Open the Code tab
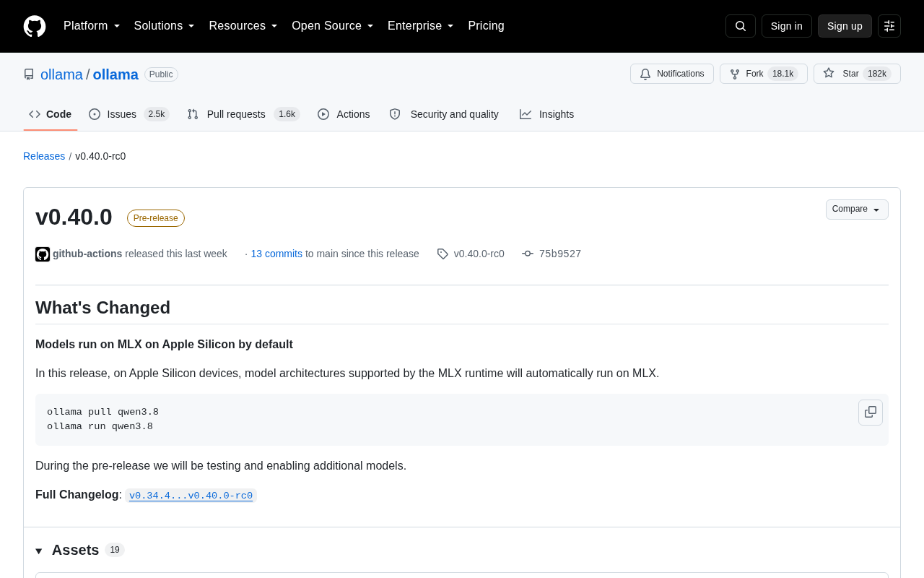Image resolution: width=924 pixels, height=578 pixels. pos(51,114)
